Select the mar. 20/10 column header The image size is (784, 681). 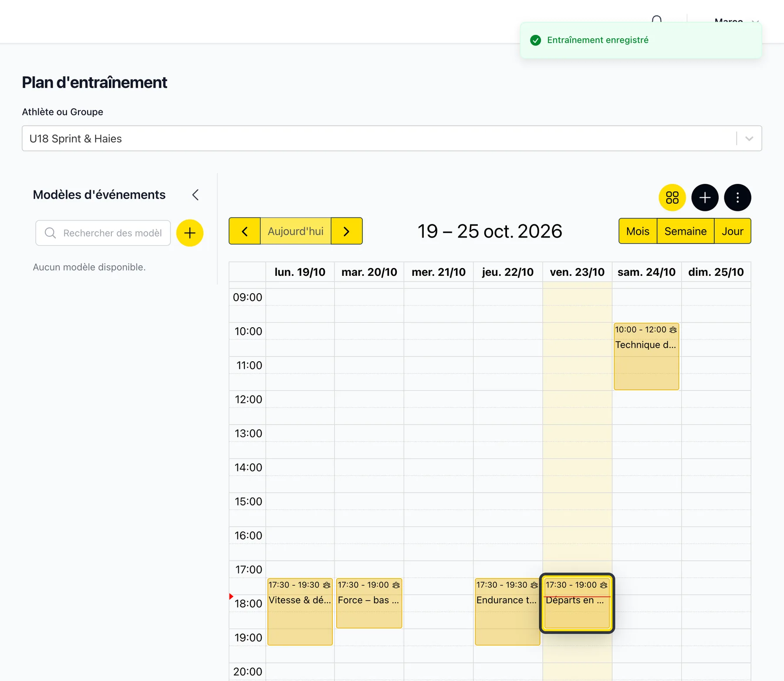(x=369, y=272)
